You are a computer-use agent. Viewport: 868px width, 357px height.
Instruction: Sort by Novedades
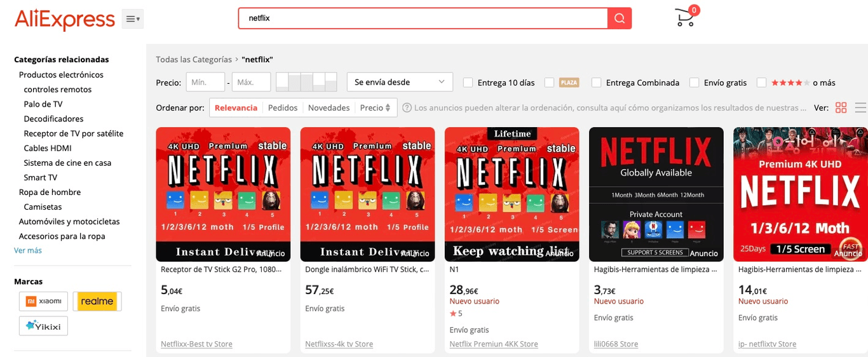coord(329,107)
